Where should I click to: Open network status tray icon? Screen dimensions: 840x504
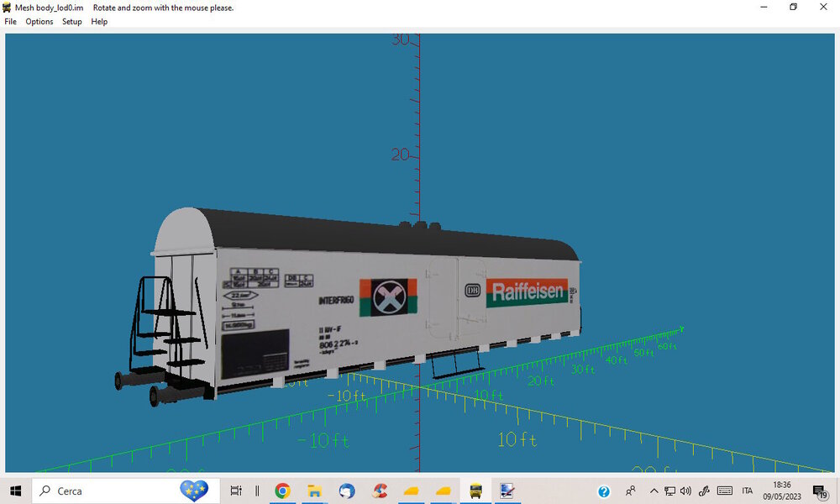coord(669,491)
